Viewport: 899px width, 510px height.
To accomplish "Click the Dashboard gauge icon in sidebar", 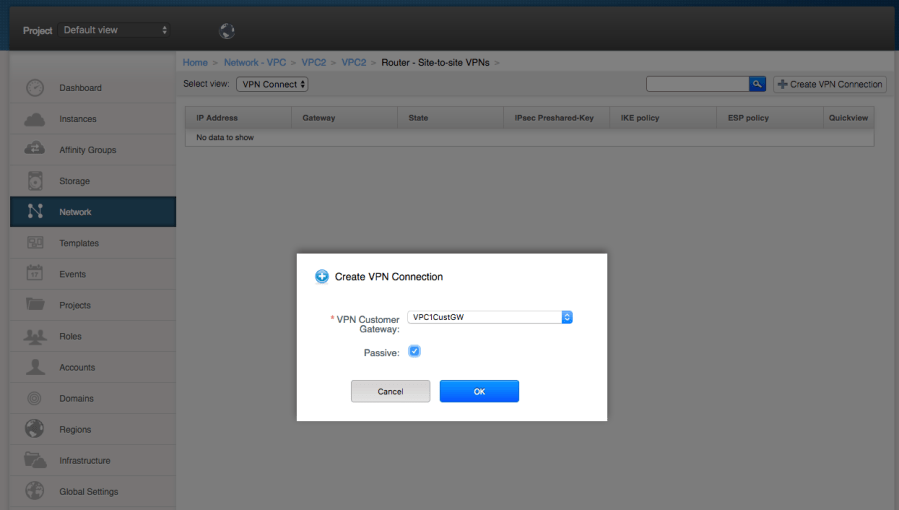I will [35, 88].
